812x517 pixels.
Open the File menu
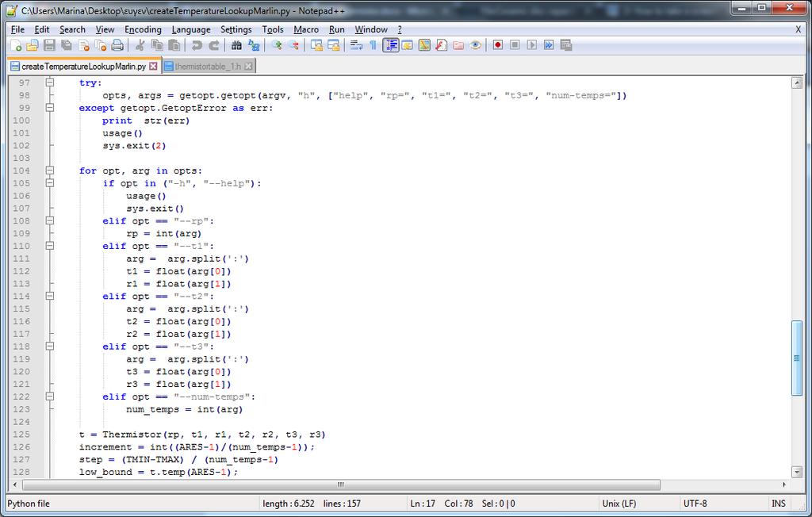click(17, 29)
